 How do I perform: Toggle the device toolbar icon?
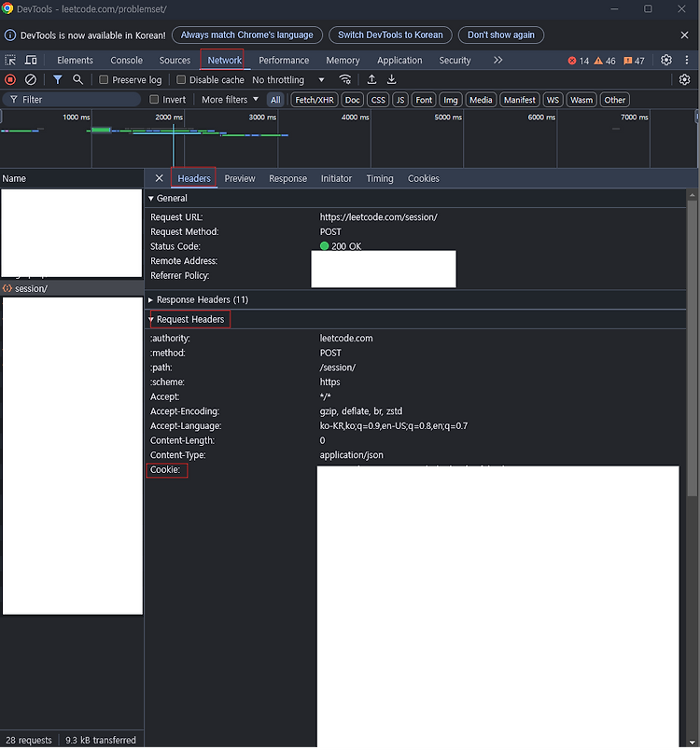pyautogui.click(x=31, y=61)
